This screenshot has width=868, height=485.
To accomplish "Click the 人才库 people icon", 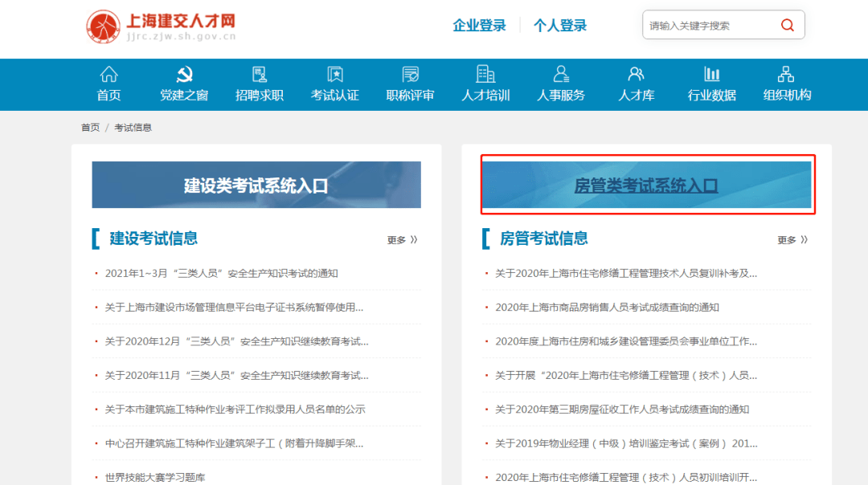I will point(636,74).
